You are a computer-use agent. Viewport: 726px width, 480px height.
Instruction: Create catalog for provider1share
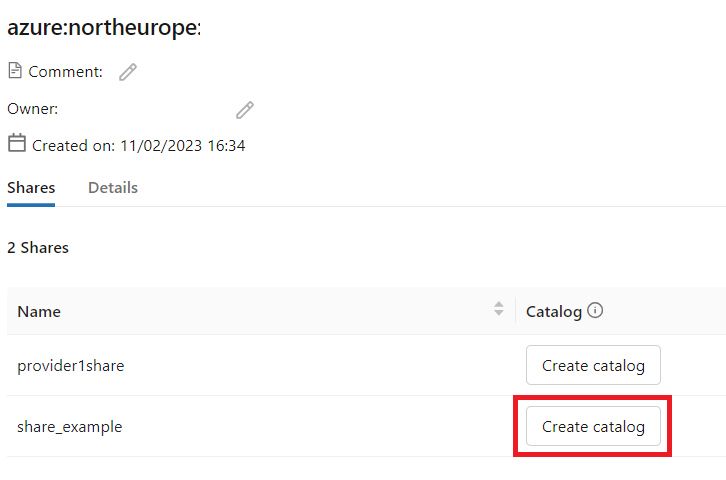tap(593, 365)
